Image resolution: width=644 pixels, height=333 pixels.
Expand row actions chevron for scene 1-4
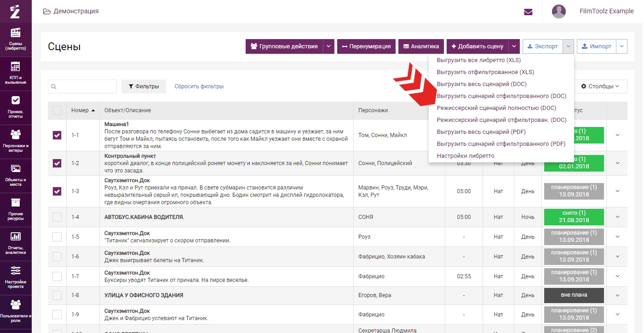pyautogui.click(x=617, y=217)
